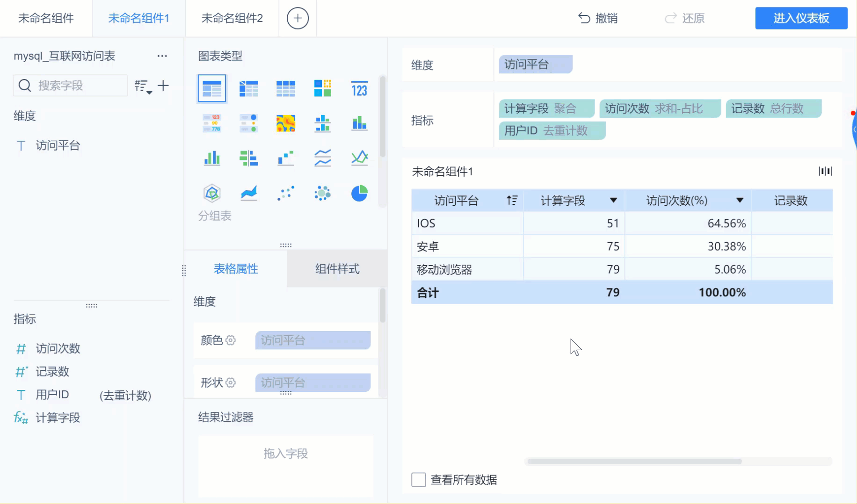The image size is (857, 504).
Task: Open the field sort/filter dropdown beside search
Action: 143,86
